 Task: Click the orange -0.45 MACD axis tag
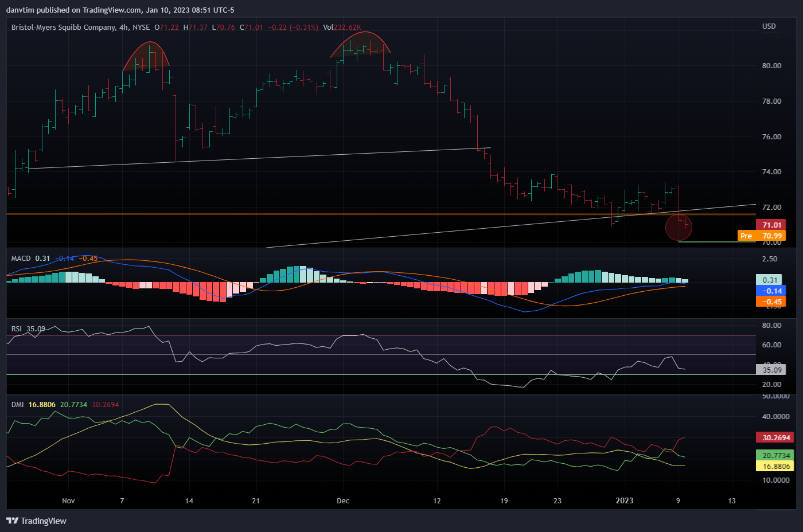(771, 302)
